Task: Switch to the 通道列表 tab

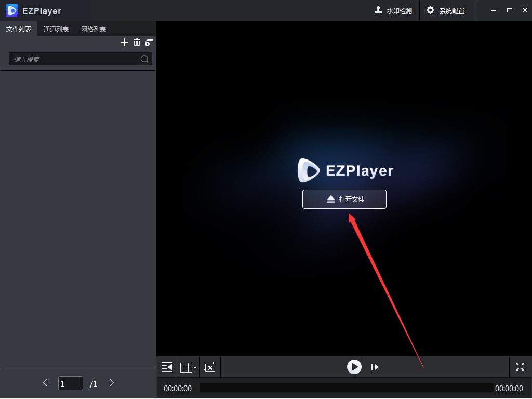Action: pyautogui.click(x=56, y=29)
